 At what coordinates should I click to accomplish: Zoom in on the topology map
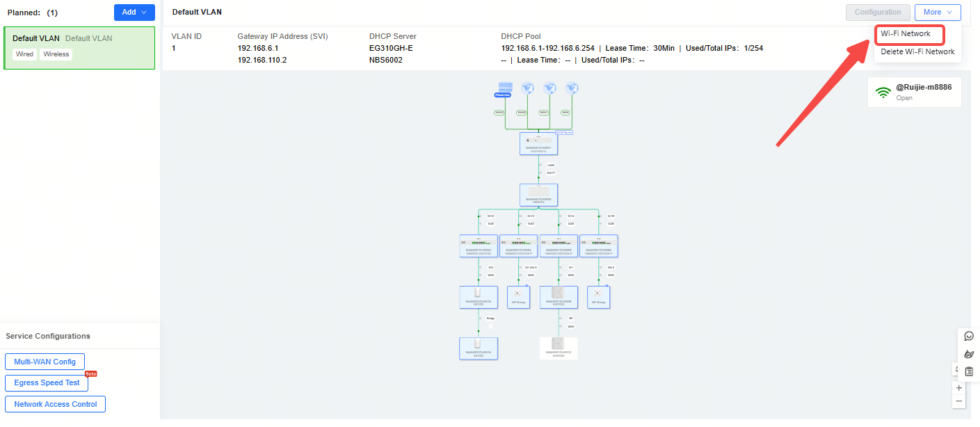tap(959, 388)
